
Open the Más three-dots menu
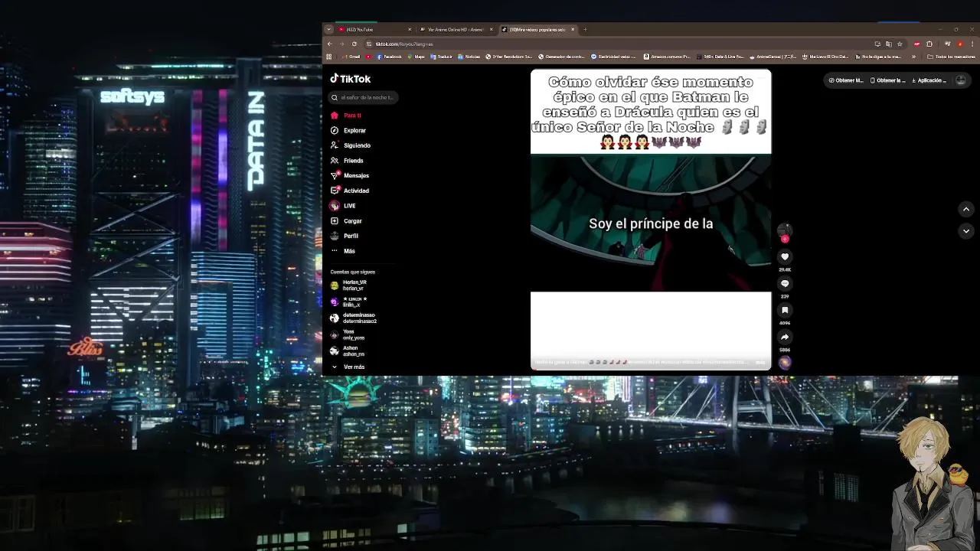coord(335,251)
